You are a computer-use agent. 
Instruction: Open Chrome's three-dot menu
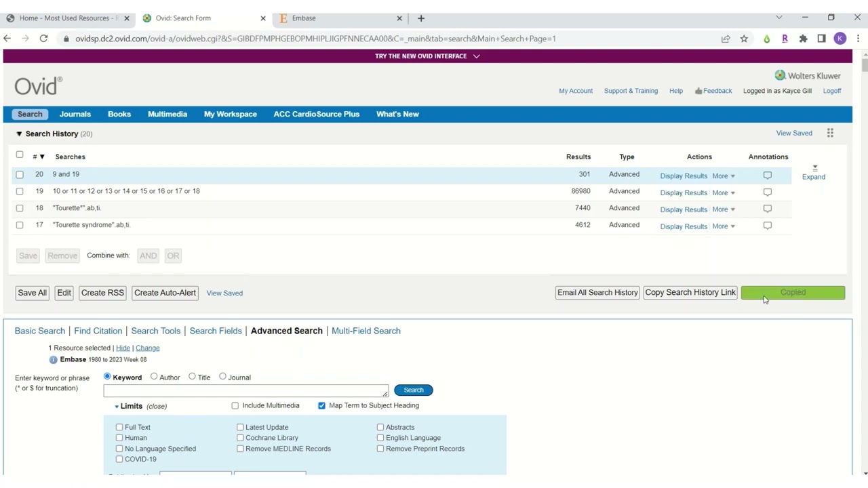click(859, 39)
